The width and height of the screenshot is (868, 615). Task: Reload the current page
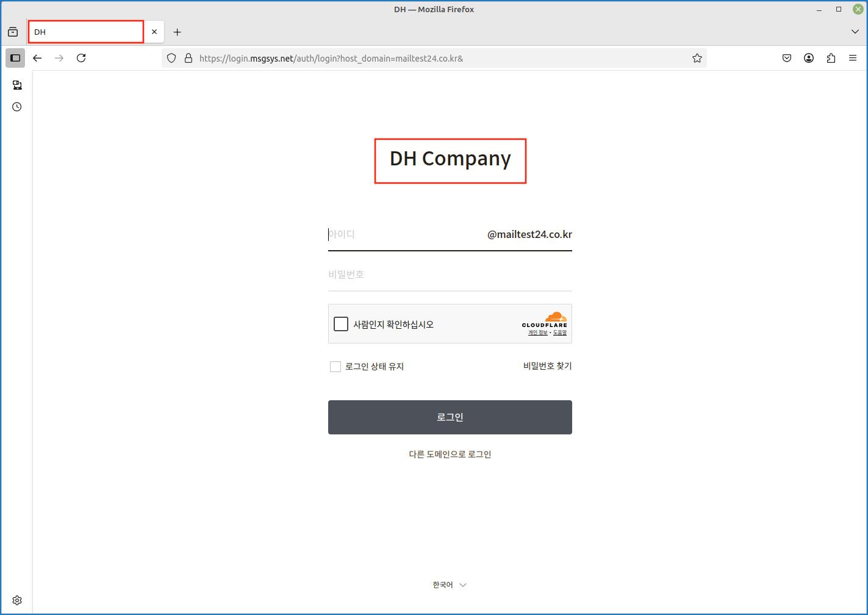pos(81,58)
